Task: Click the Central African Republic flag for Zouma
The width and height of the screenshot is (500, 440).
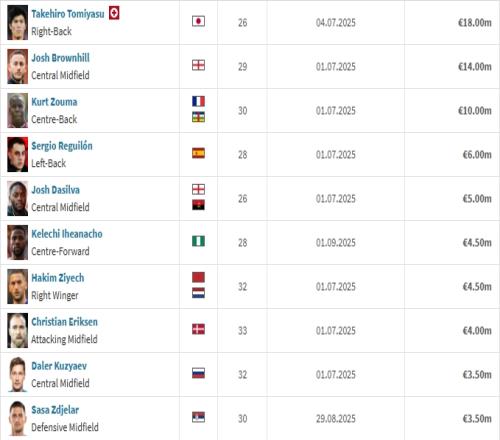Action: tap(198, 117)
